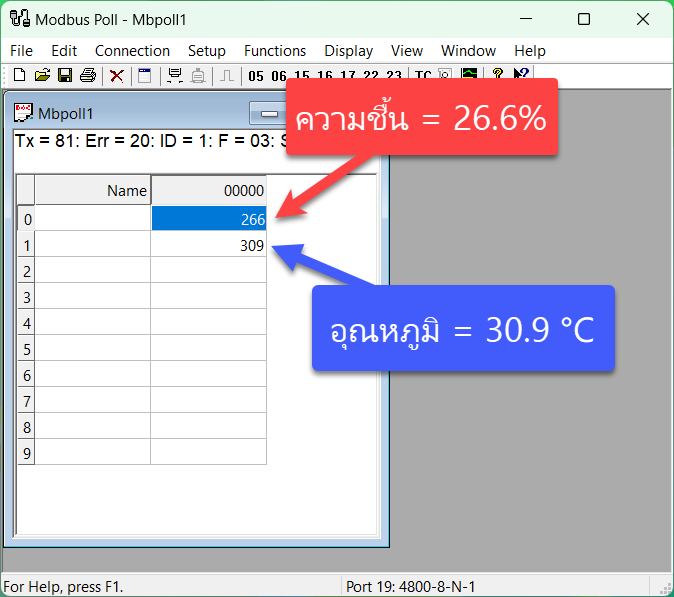674x597 pixels.
Task: Select row header 8
Action: (26, 427)
